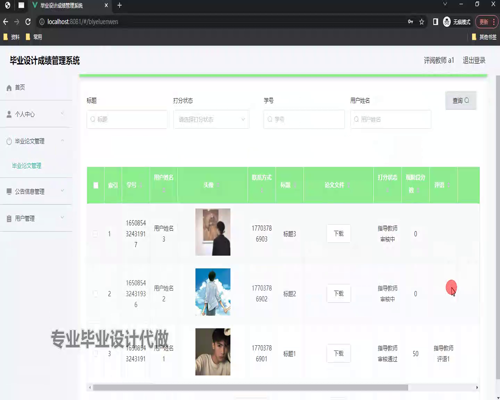The height and width of the screenshot is (400, 500).
Task: Click the browser forward arrow
Action: pos(17,22)
